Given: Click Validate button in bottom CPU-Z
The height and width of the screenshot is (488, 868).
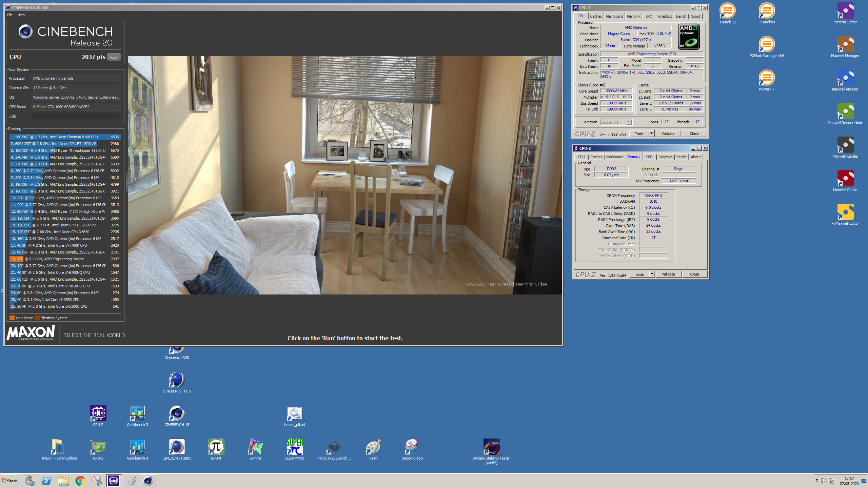Looking at the screenshot, I should click(668, 274).
